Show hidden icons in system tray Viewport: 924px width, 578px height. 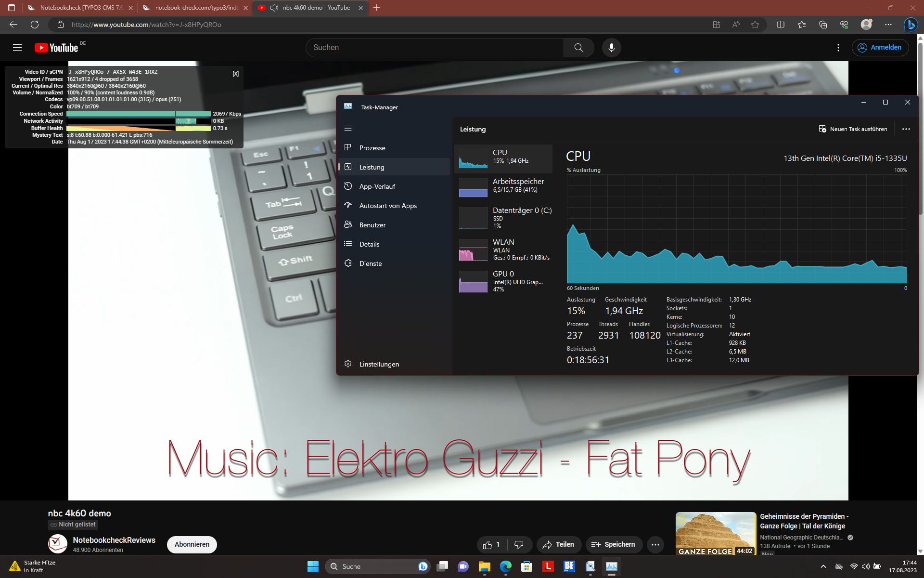click(x=823, y=566)
